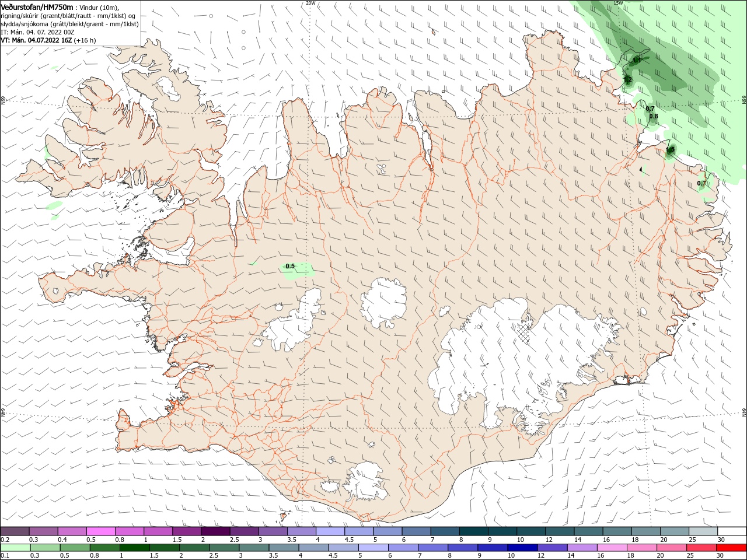Click the 20W longitude label at the top
This screenshot has height=560, width=747.
310,3
